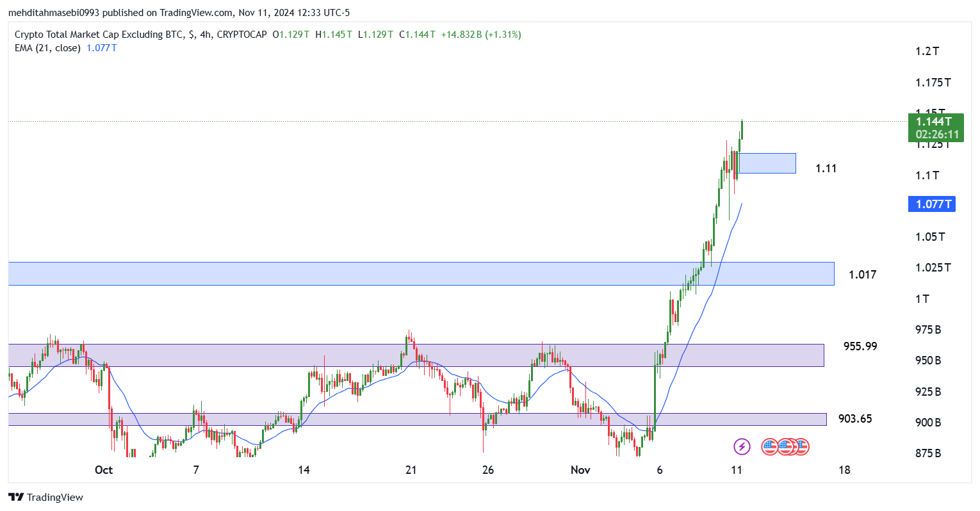Viewport: 980px width, 511px height.
Task: Click the Oct date on time axis
Action: 104,470
